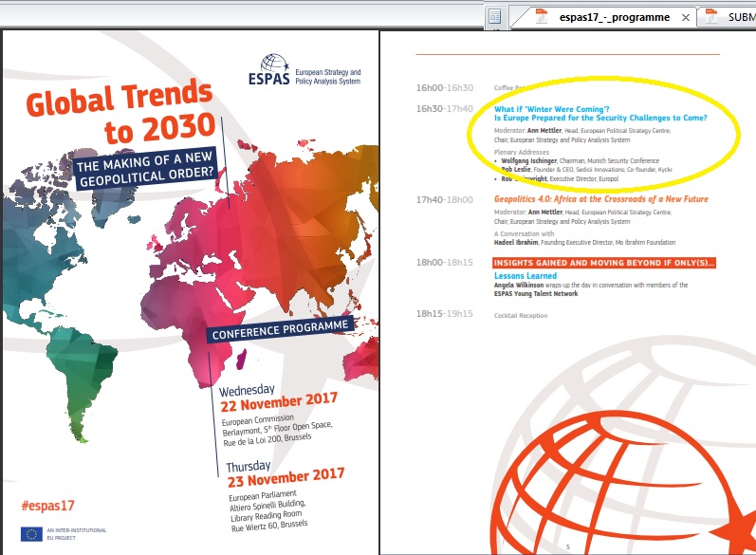Click 'Is Europe Prepared for the Security Challenges' line

[x=600, y=118]
